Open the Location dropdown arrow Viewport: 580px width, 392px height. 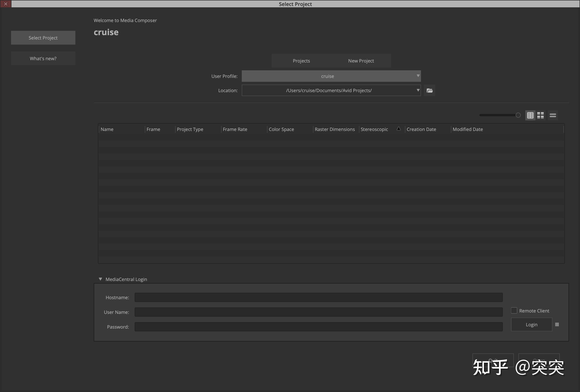pyautogui.click(x=418, y=90)
